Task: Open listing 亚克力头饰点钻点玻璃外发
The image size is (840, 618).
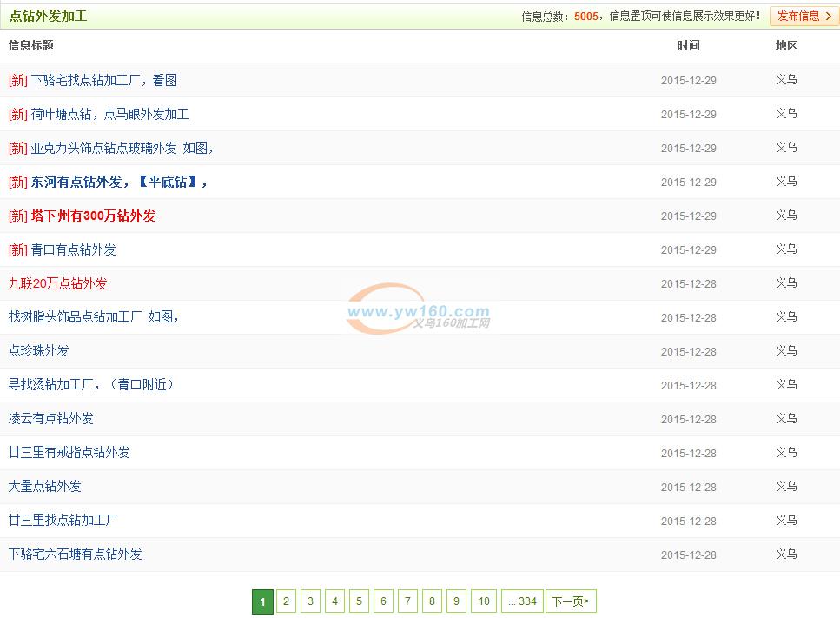Action: pos(122,148)
